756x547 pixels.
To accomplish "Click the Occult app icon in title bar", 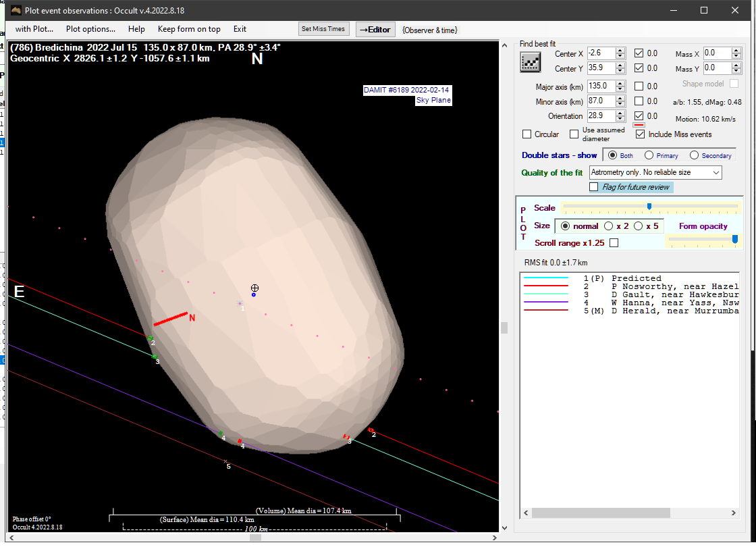I will (16, 10).
